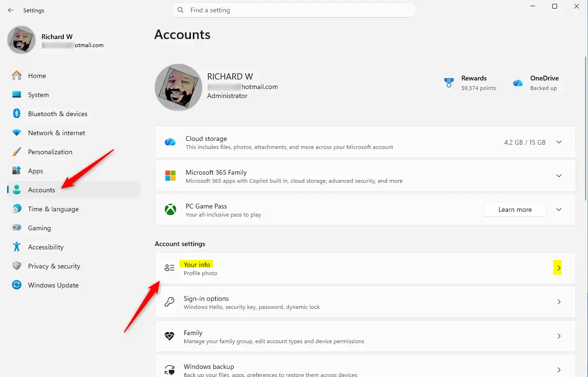Image resolution: width=588 pixels, height=377 pixels.
Task: Expand the PC Game Pass card
Action: click(x=559, y=209)
